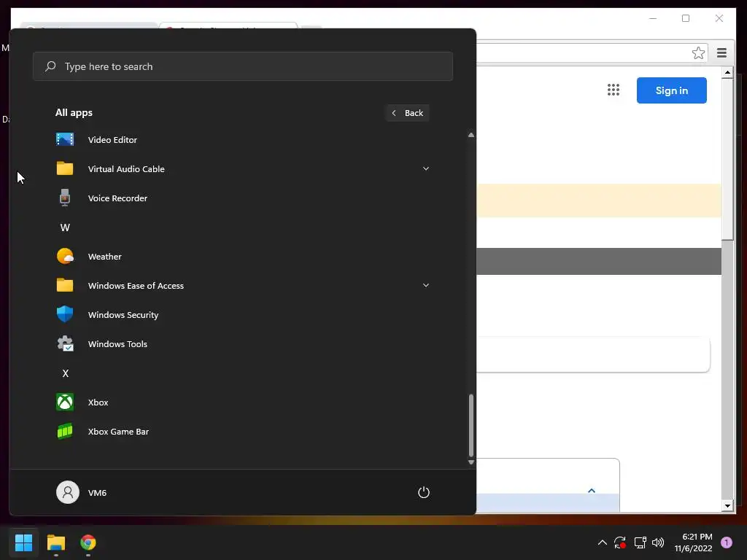Click the Type here to search field
747x560 pixels.
click(x=242, y=66)
